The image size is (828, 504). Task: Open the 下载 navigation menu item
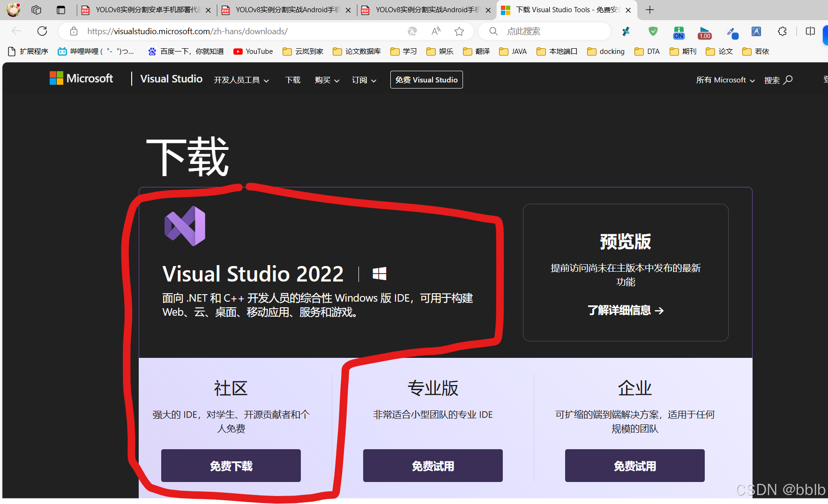pyautogui.click(x=293, y=80)
